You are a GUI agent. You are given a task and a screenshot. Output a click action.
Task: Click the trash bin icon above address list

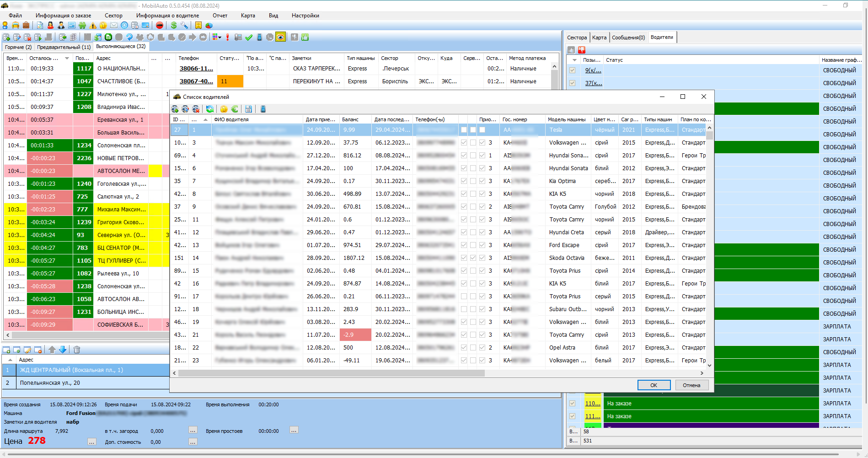tap(77, 350)
